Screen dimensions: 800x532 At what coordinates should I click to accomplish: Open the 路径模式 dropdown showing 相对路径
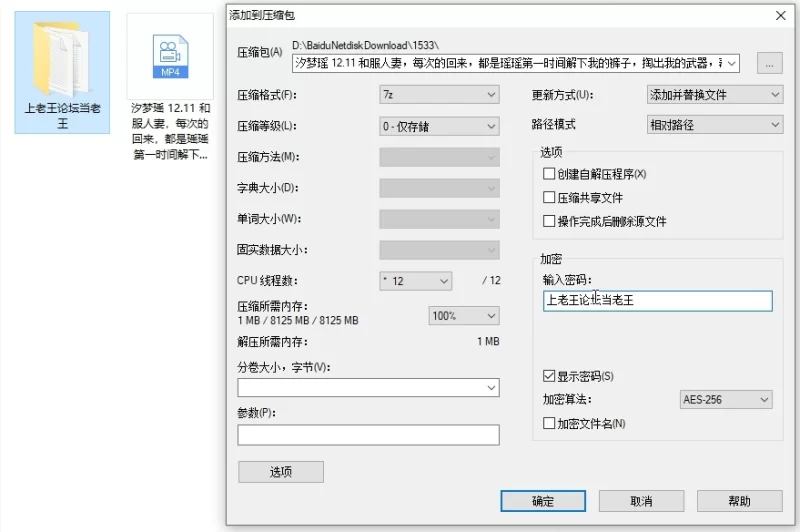pos(715,125)
